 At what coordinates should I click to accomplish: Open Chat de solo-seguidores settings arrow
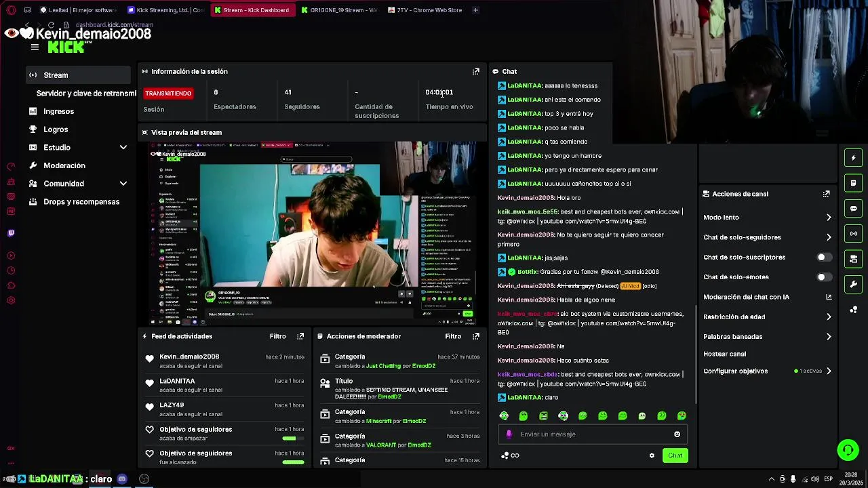click(828, 237)
